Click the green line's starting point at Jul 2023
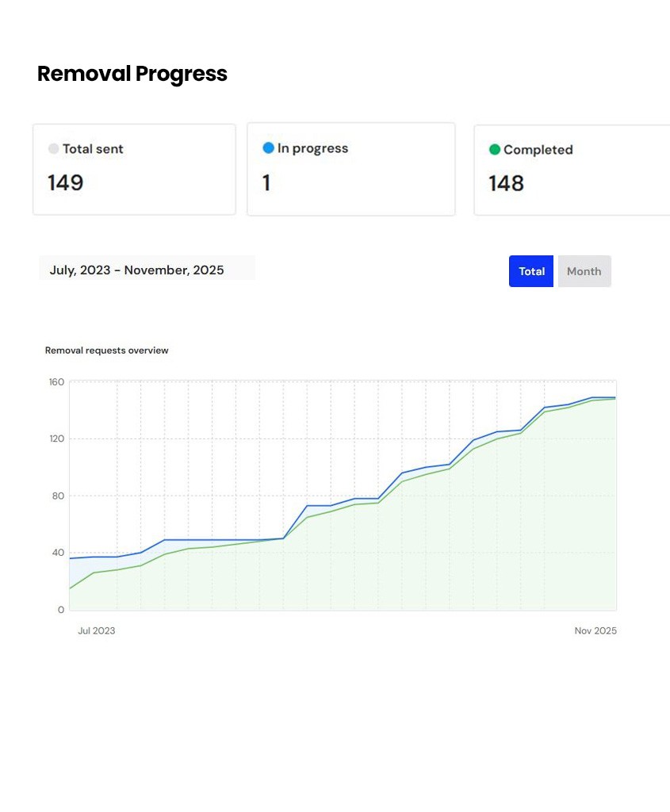The height and width of the screenshot is (812, 670). (x=70, y=588)
